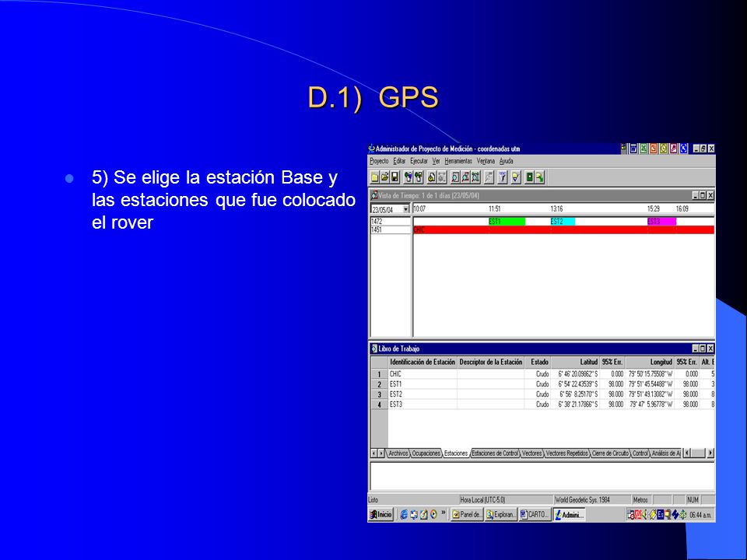Click the green book toolbar icon
The width and height of the screenshot is (747, 560).
tap(529, 177)
